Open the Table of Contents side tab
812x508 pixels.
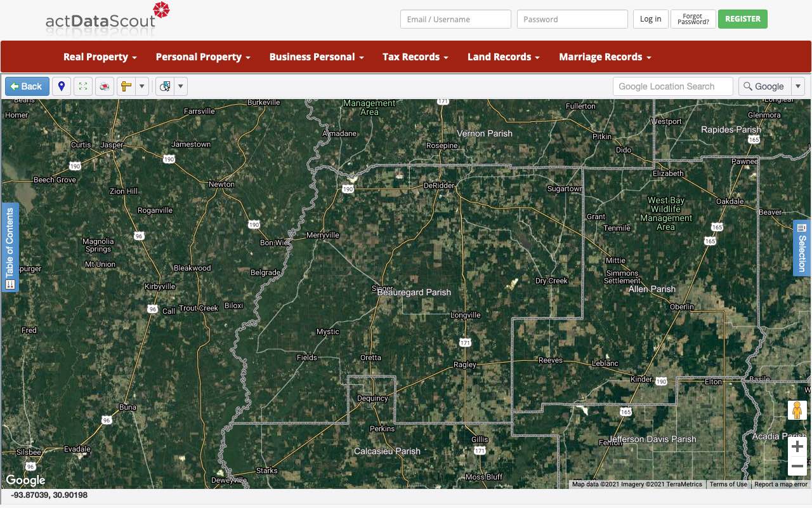[x=10, y=248]
